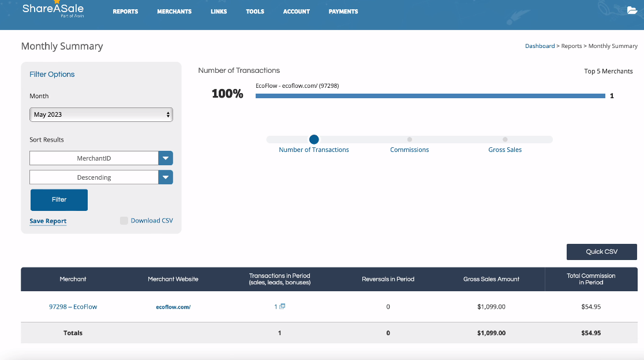Click EcoFlow commission $54.95 cell
Viewport: 644px width, 360px height.
pyautogui.click(x=590, y=306)
